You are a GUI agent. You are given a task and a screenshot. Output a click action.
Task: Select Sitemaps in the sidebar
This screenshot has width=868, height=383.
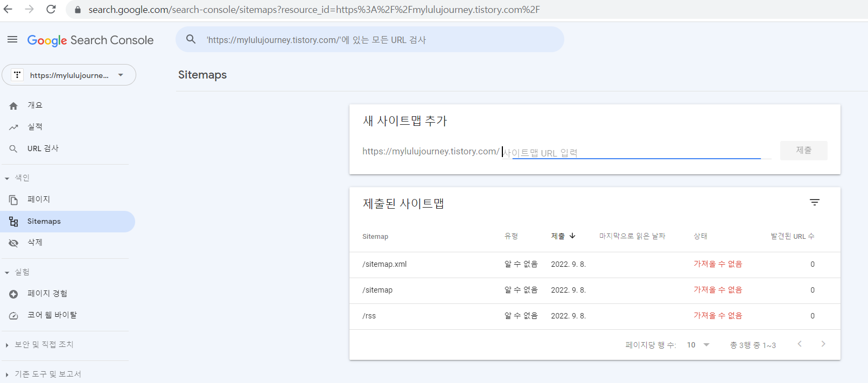[67, 222]
